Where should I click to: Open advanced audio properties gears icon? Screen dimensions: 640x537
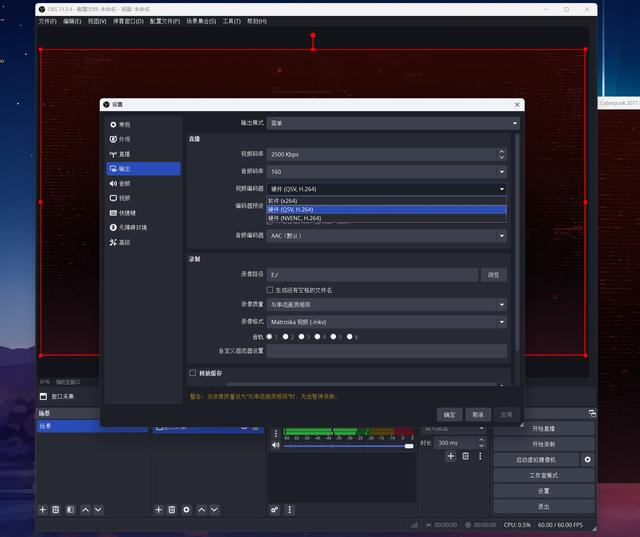[x=275, y=510]
